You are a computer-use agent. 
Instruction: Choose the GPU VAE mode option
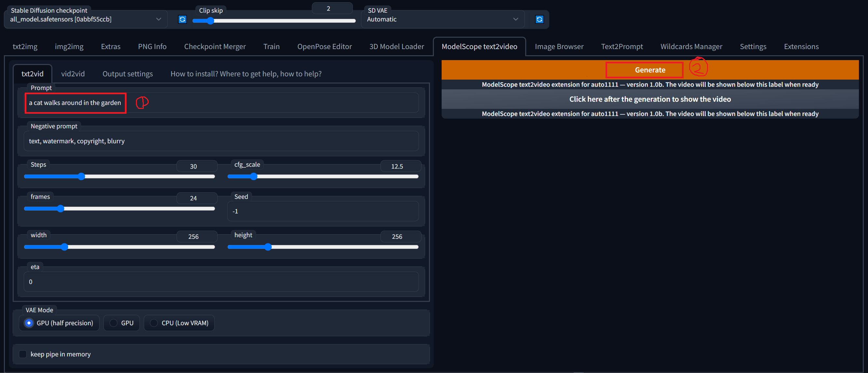(114, 323)
